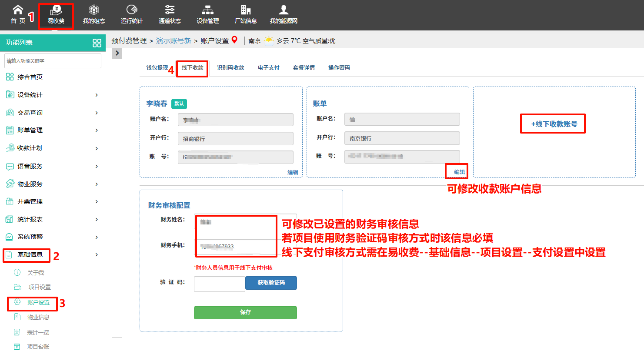
Task: Expand the 账单管理 menu chevron
Action: 97,130
